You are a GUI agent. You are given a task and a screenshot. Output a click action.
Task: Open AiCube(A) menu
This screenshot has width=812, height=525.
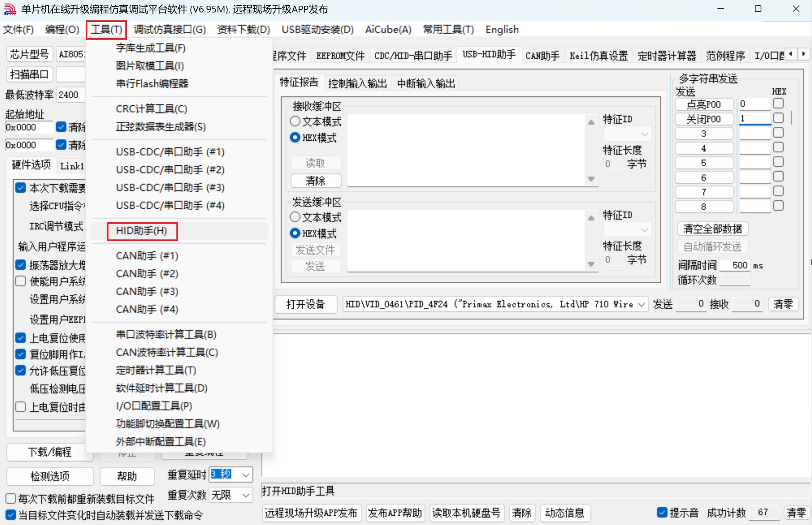tap(388, 30)
